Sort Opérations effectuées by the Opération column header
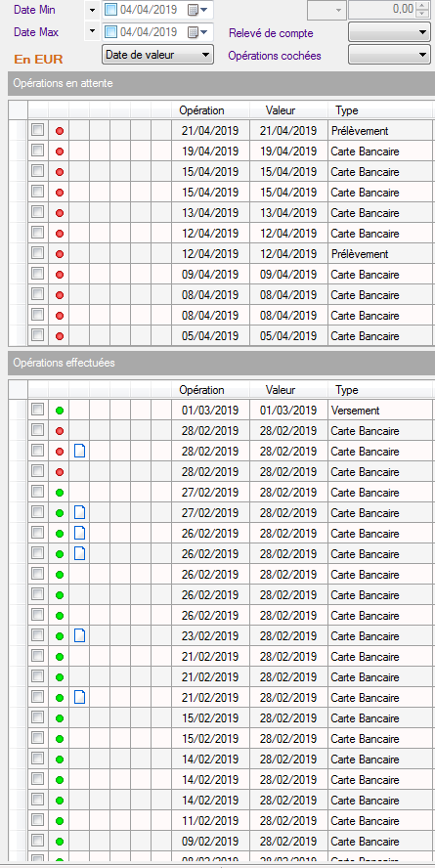This screenshot has height=868, width=435. pos(210,390)
